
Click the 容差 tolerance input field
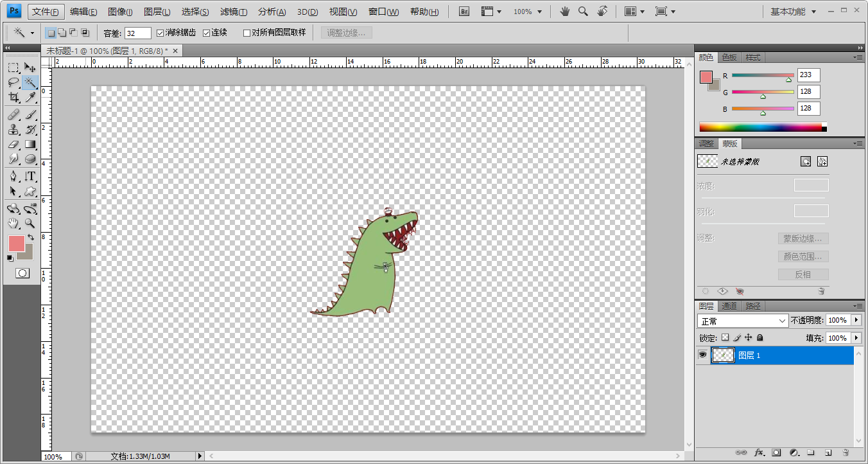pyautogui.click(x=137, y=33)
